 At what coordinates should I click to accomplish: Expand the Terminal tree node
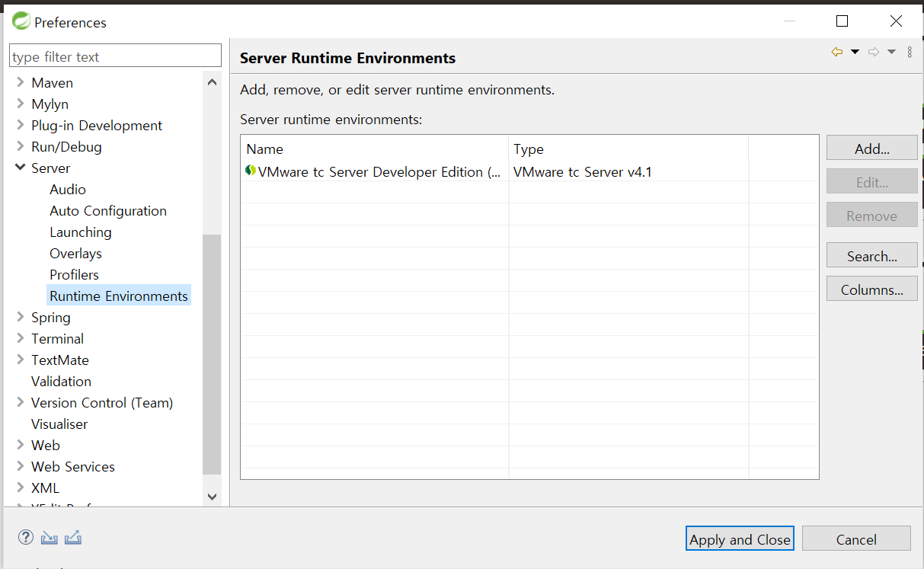[x=21, y=338]
